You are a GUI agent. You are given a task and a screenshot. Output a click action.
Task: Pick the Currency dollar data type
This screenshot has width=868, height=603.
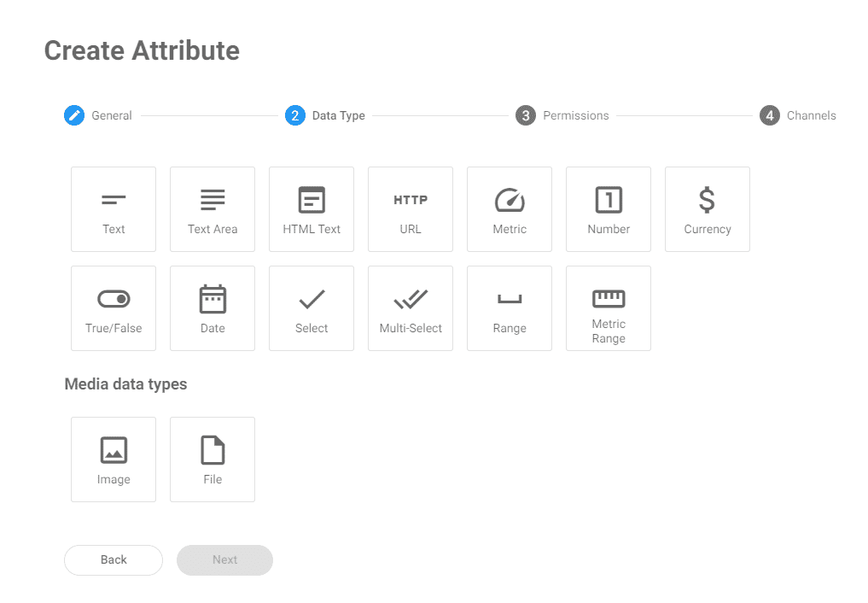(708, 209)
